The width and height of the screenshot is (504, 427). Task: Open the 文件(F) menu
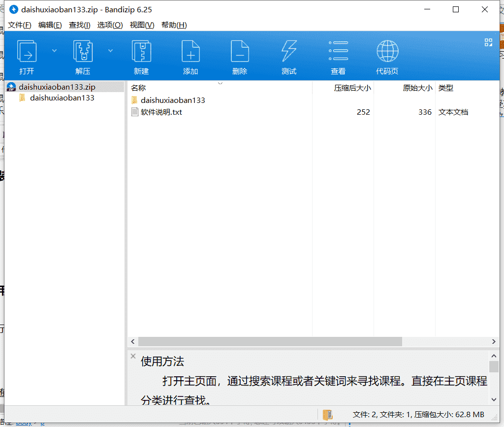tap(19, 25)
